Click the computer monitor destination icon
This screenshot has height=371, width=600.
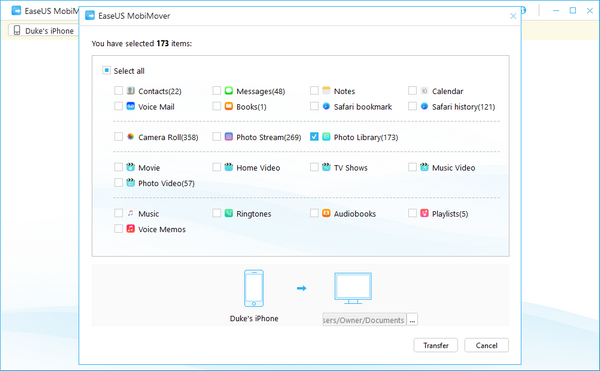tap(353, 288)
